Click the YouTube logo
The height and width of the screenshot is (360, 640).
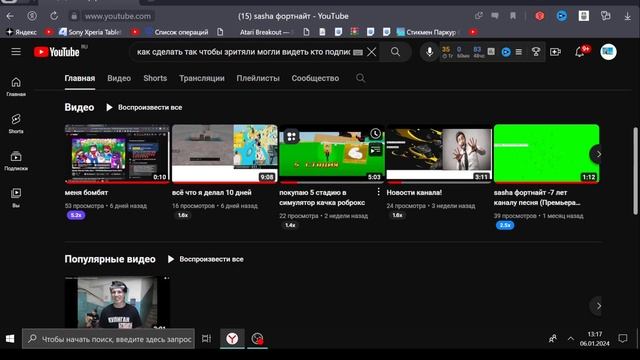[57, 52]
